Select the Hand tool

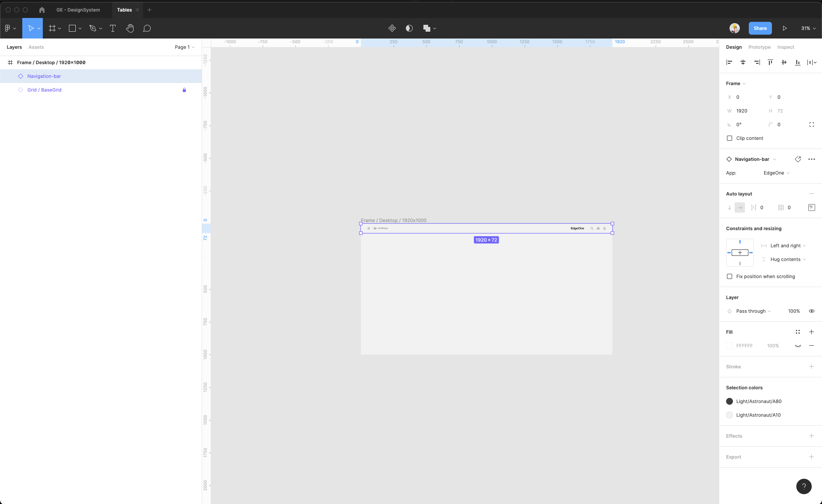[x=130, y=28]
